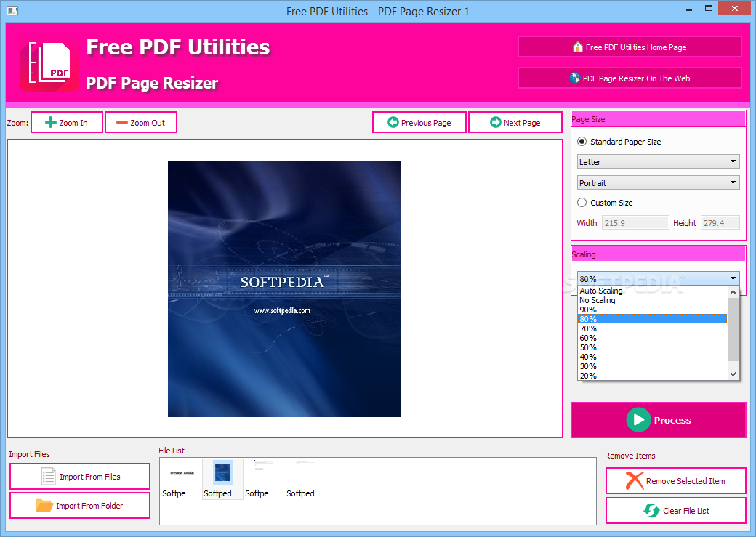Open Free PDF Utilities Home Page link
The height and width of the screenshot is (537, 756).
(630, 47)
